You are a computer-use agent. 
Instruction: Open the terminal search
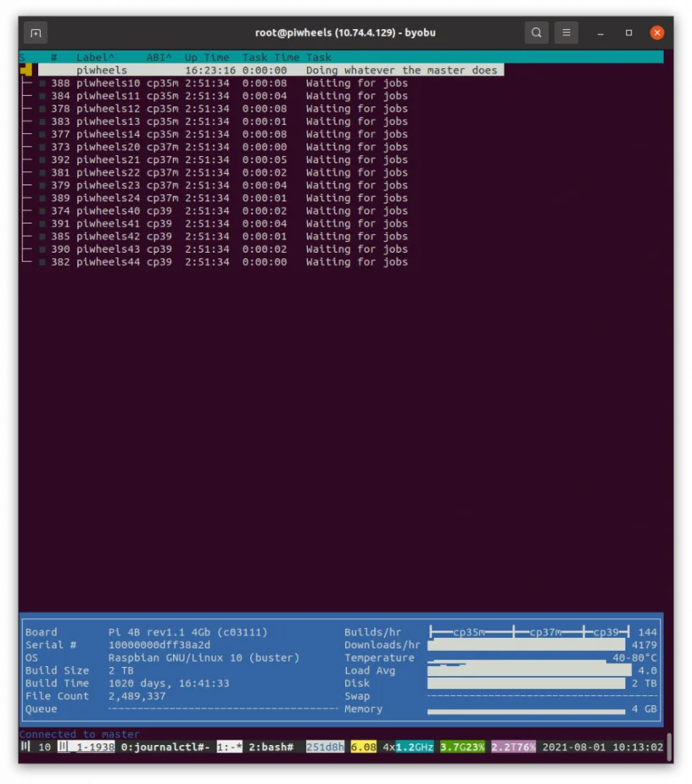click(536, 33)
